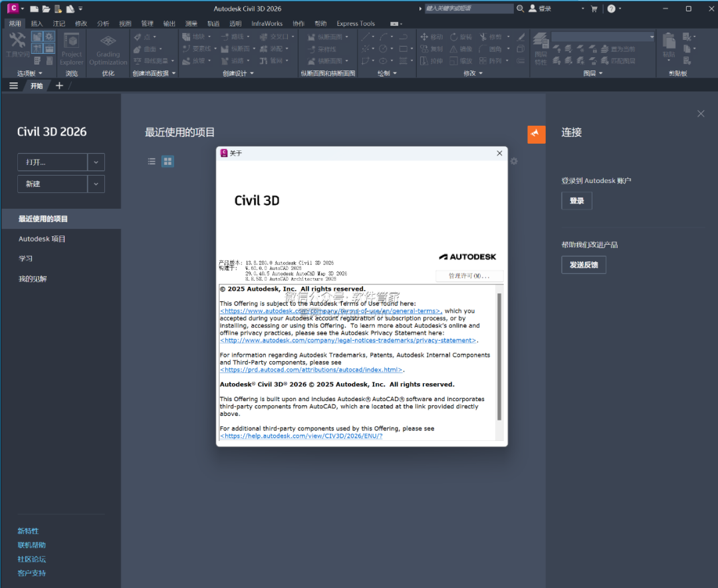Open the layer selection combo box
The width and height of the screenshot is (718, 588).
point(603,37)
